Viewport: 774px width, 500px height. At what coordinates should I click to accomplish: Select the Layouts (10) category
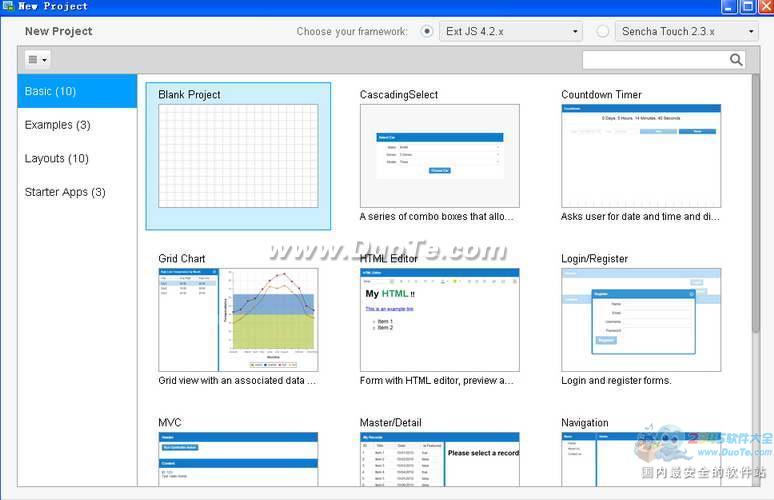pos(77,158)
